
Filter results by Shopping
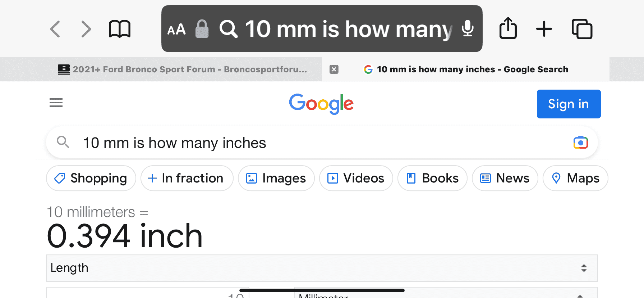(91, 178)
